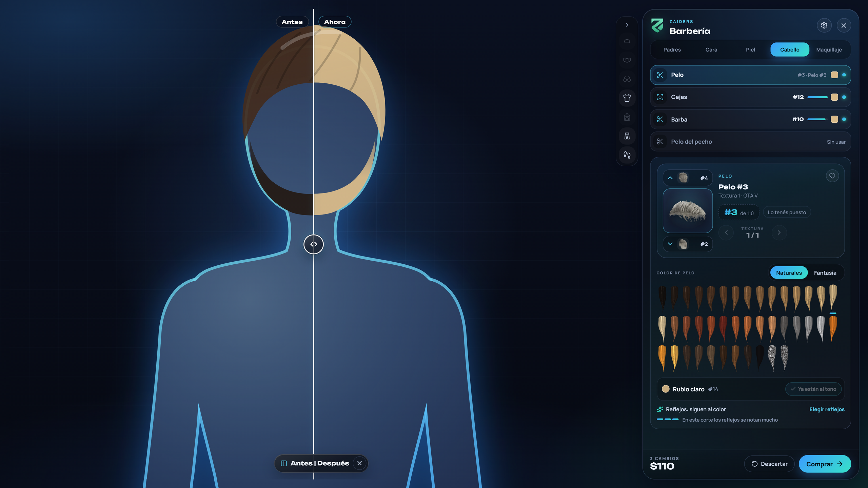Image resolution: width=868 pixels, height=488 pixels.
Task: Switch to the Naturales color palette
Action: tap(789, 273)
